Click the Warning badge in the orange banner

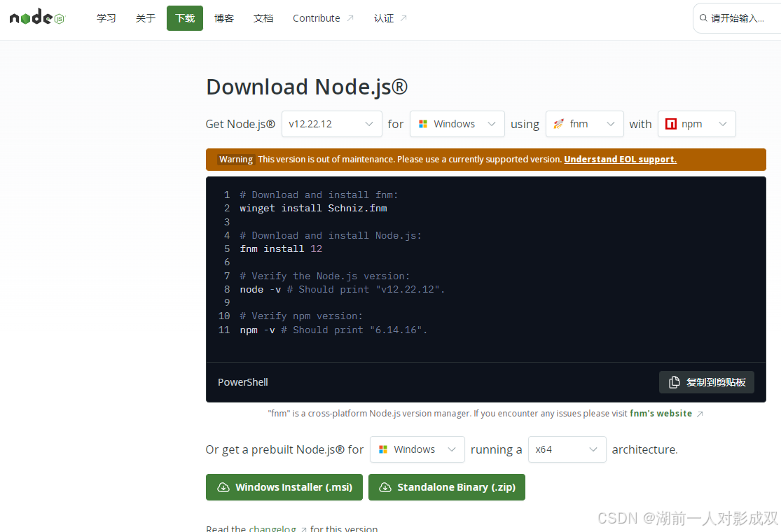click(x=236, y=160)
